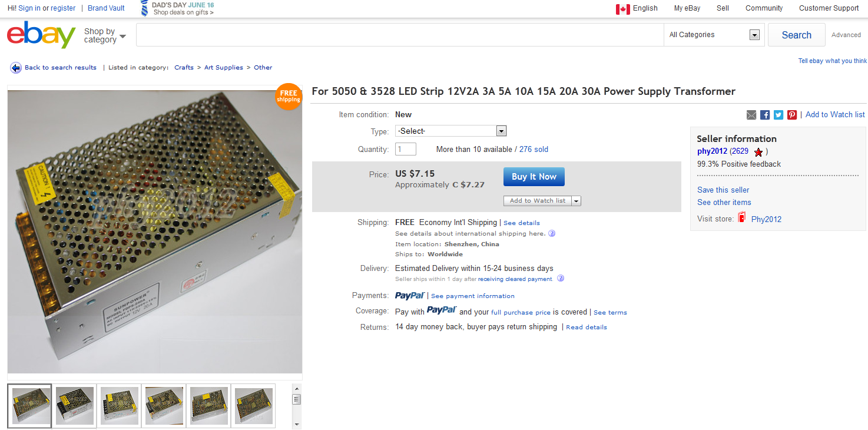Screen dimensions: 868x430
Task: Click the Canadian flag language icon
Action: 623,9
